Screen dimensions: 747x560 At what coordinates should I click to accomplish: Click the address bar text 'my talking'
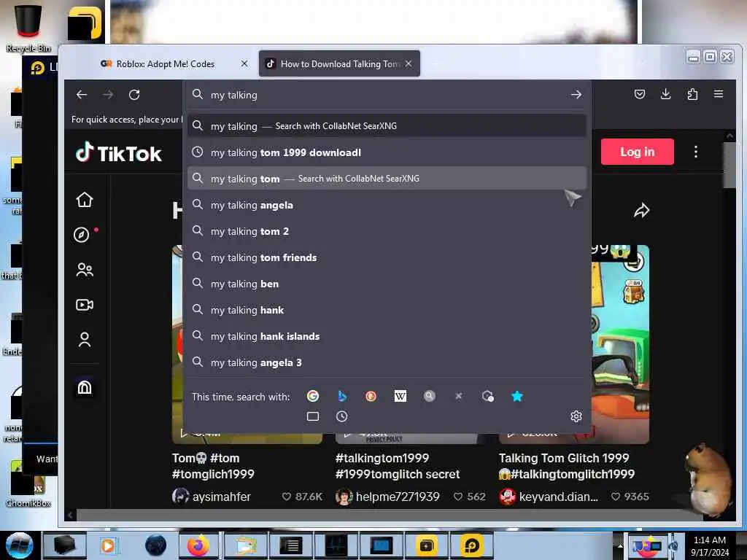234,95
